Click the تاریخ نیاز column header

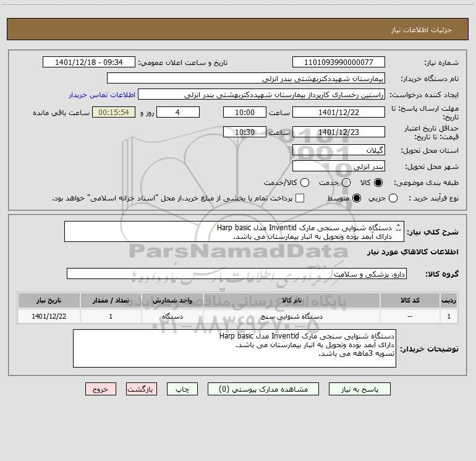(49, 300)
